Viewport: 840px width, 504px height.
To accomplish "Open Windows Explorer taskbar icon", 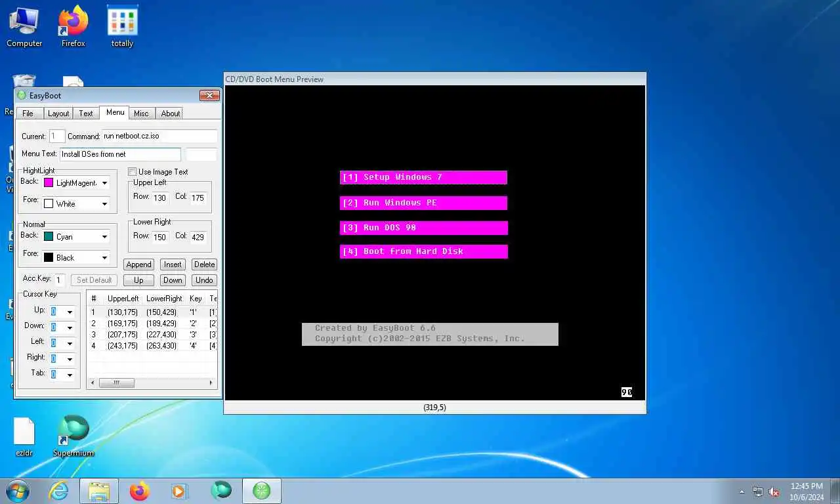I will tap(99, 491).
